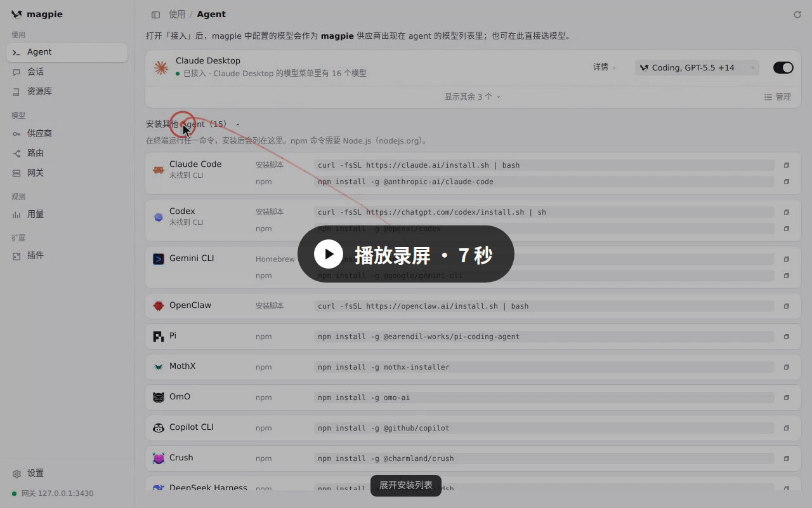
Task: Copy the claude-code npm install command
Action: click(x=786, y=182)
